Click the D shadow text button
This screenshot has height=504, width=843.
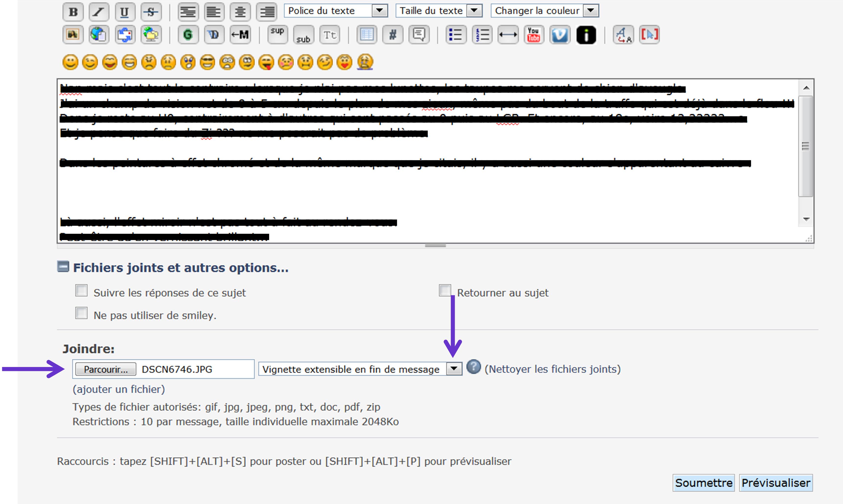pos(214,34)
